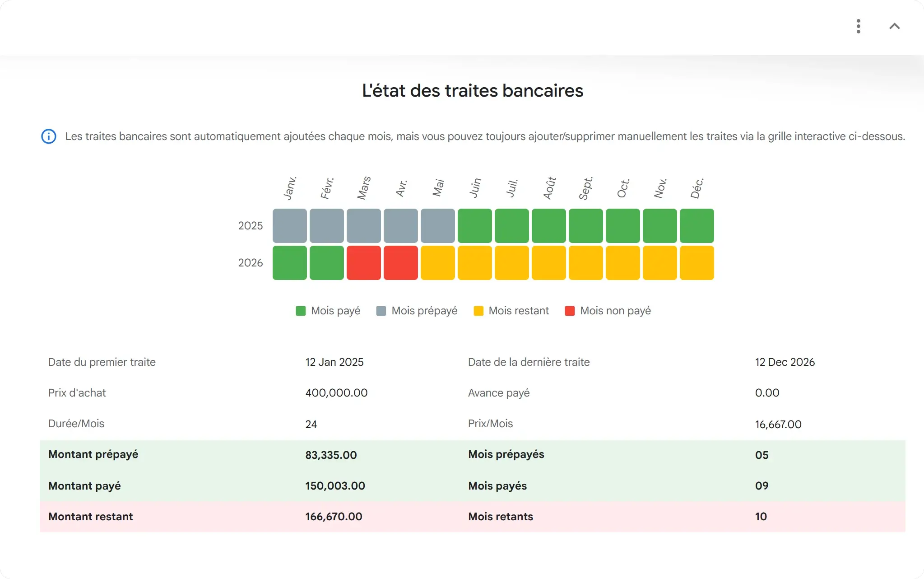Screen dimensions: 924x579
Task: Select the 'Mois payé' legend label
Action: pyautogui.click(x=335, y=311)
